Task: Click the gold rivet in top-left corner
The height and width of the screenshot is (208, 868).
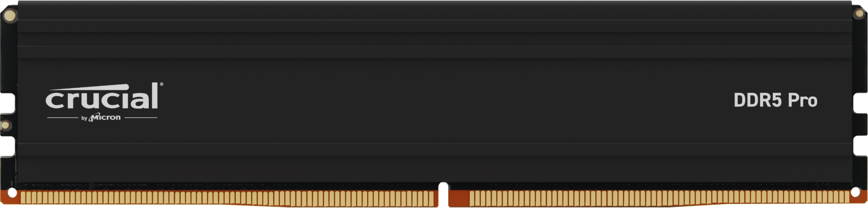Action: [x=9, y=16]
